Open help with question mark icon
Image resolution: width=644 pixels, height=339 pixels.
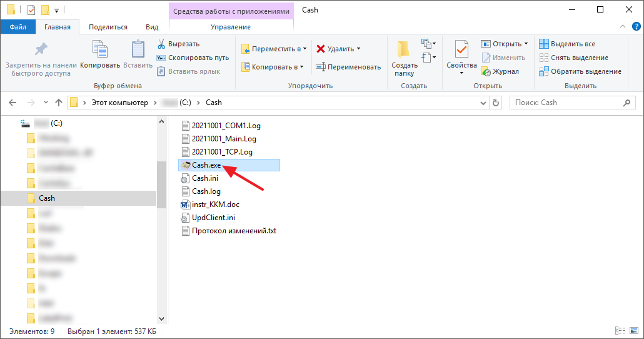pos(636,27)
